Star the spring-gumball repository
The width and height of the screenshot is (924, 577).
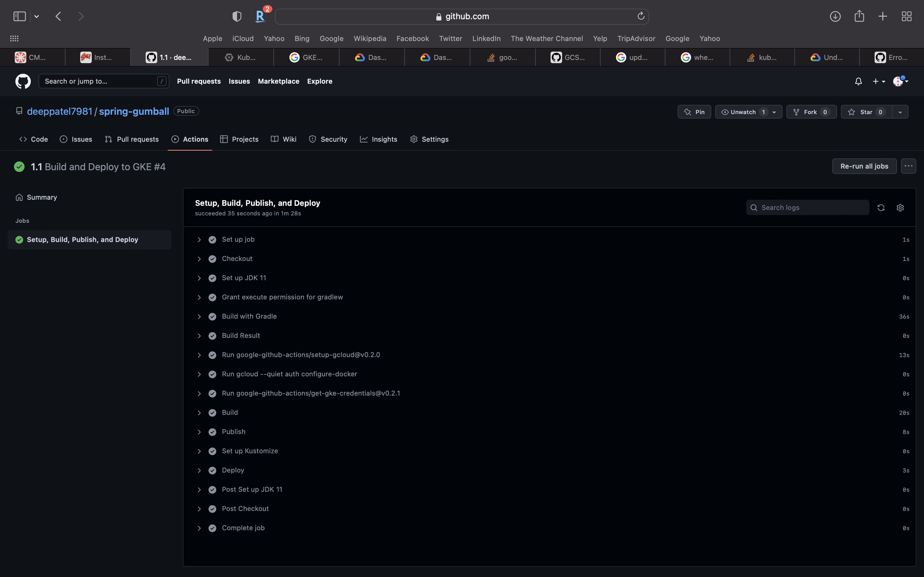[x=866, y=112]
